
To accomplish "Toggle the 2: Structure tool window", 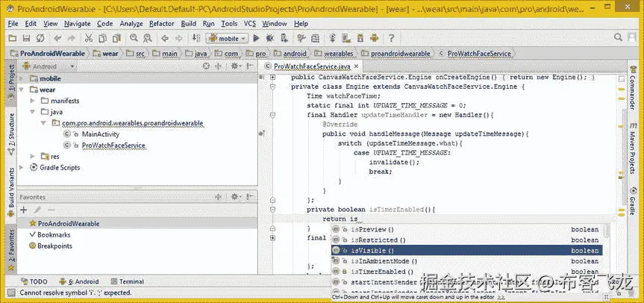I will click(11, 133).
